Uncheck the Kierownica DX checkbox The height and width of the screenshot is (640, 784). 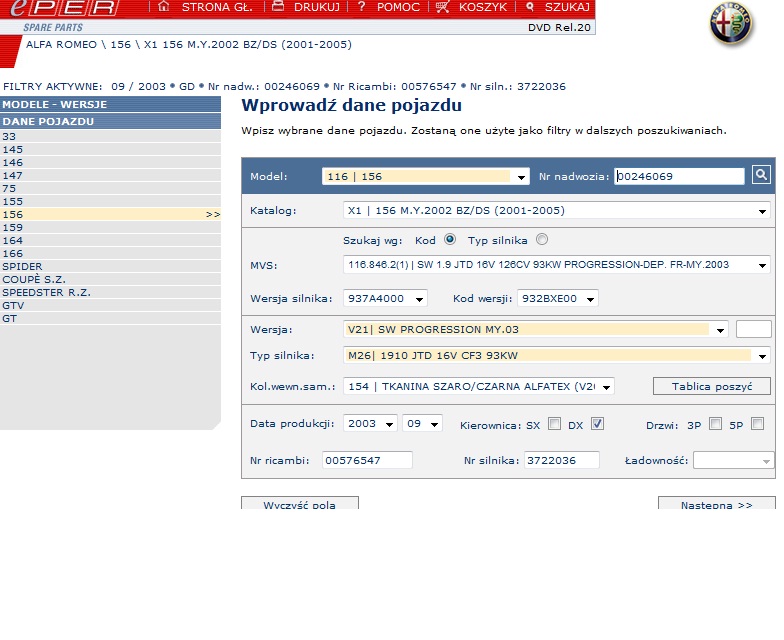[598, 424]
